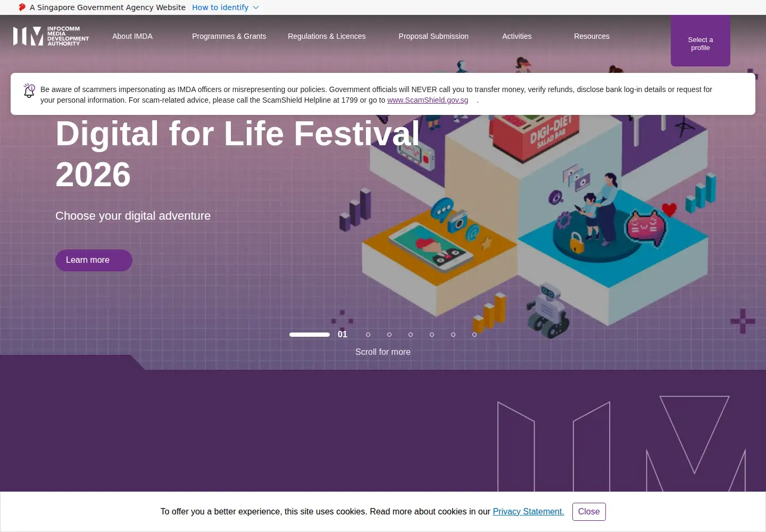Jump to carousel slide 2 dot

368,335
